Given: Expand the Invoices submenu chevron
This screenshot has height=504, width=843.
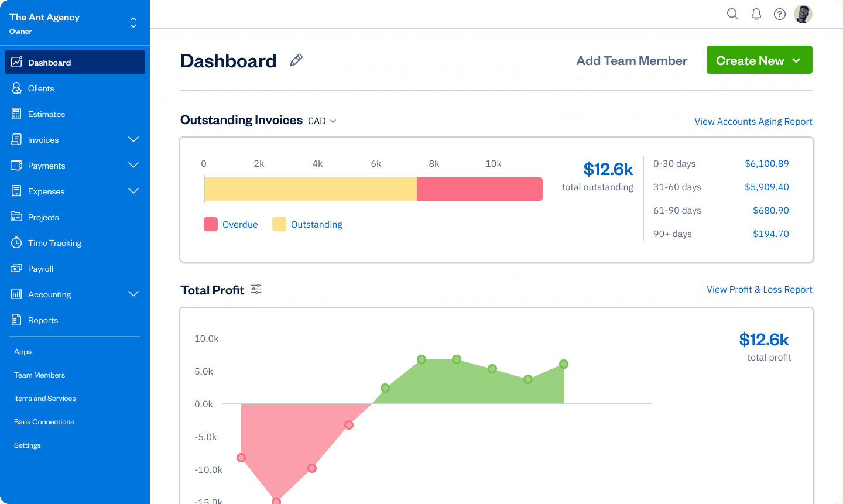Looking at the screenshot, I should pos(133,139).
